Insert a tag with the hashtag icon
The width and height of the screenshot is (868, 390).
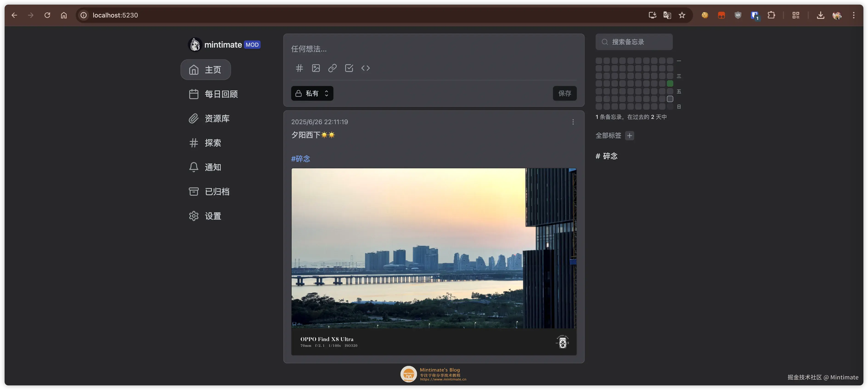299,68
